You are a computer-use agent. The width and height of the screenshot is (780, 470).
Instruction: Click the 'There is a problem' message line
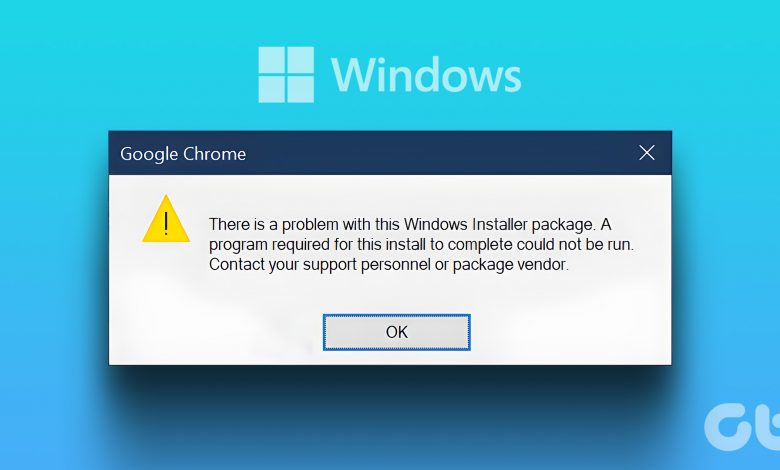[x=410, y=224]
